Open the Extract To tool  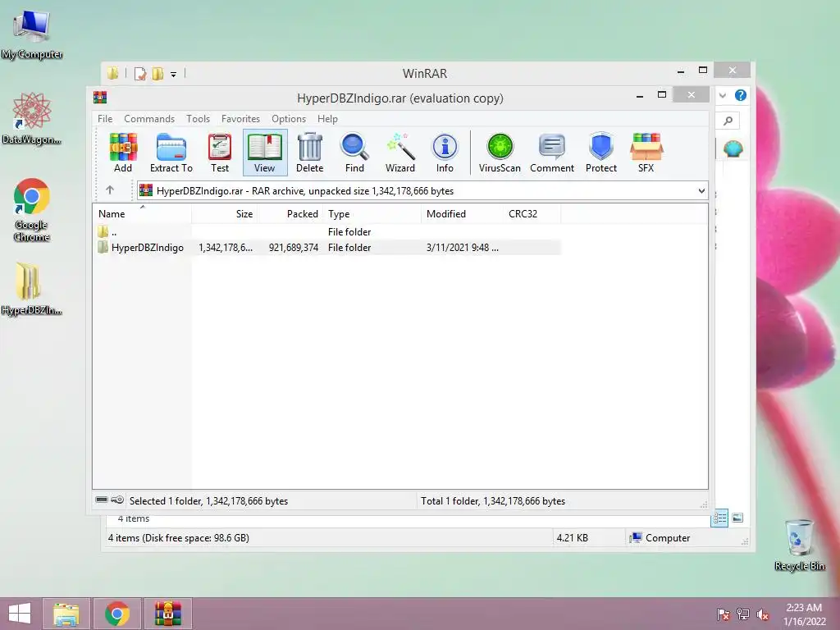pyautogui.click(x=171, y=153)
